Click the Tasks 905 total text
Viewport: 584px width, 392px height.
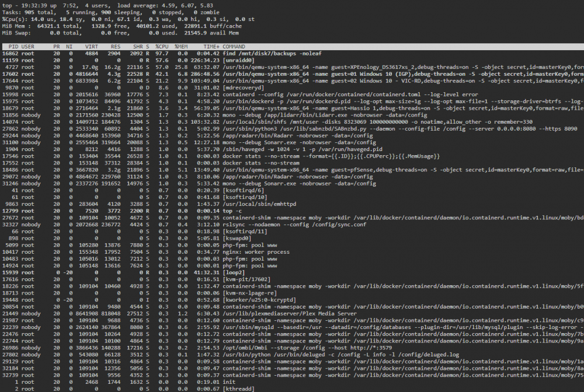point(28,12)
